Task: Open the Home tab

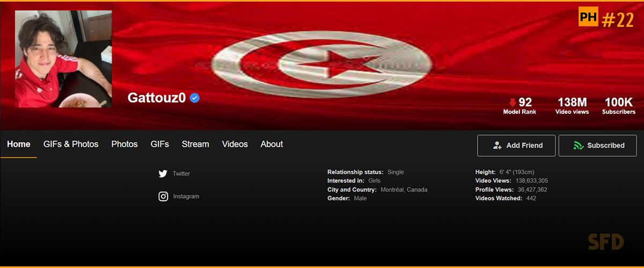Action: (18, 144)
